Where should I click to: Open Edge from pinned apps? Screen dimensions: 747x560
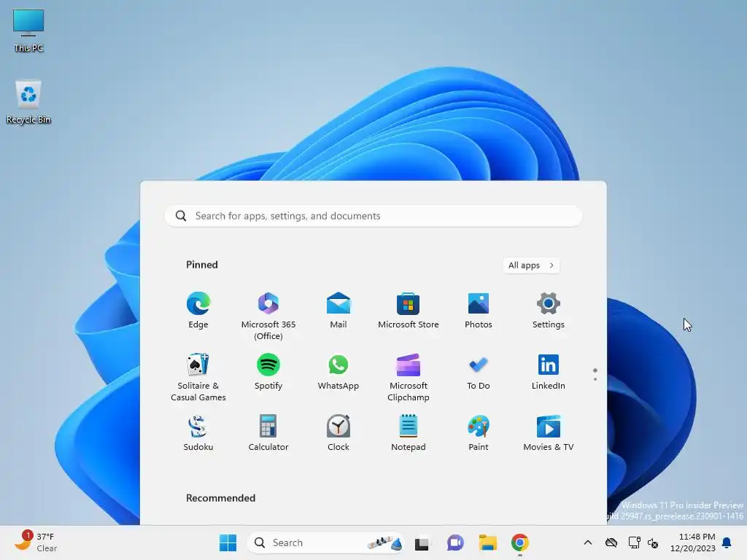(198, 311)
